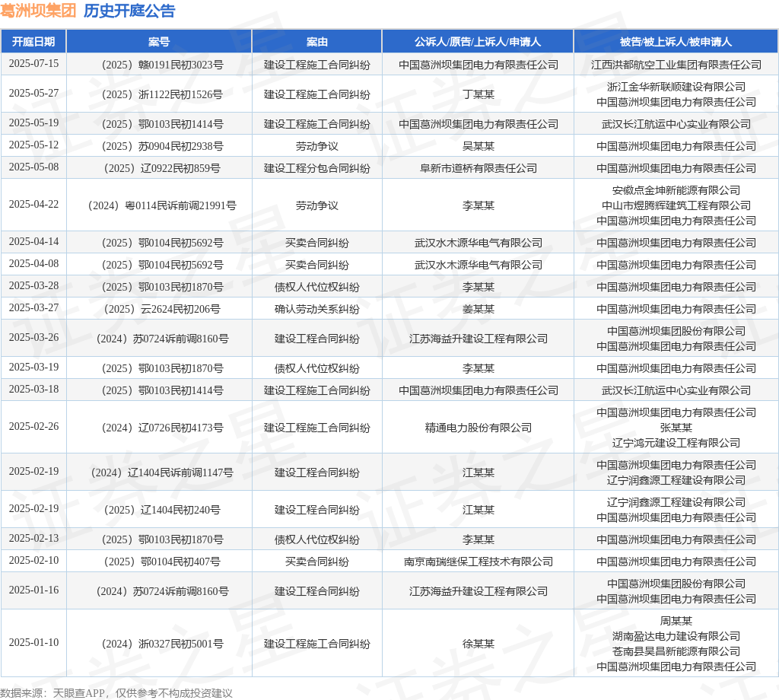Image resolution: width=779 pixels, height=700 pixels.
Task: Click defendant 江西洪都航空工业集团有限责任公司
Action: point(676,65)
